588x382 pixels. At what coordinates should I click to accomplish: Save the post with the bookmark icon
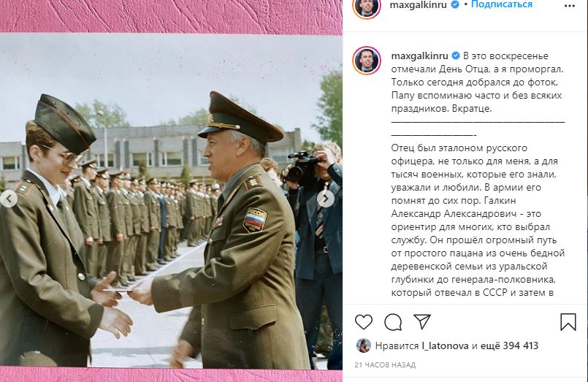point(568,321)
